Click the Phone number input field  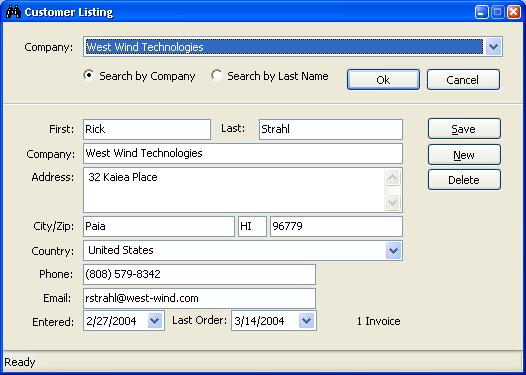(199, 274)
